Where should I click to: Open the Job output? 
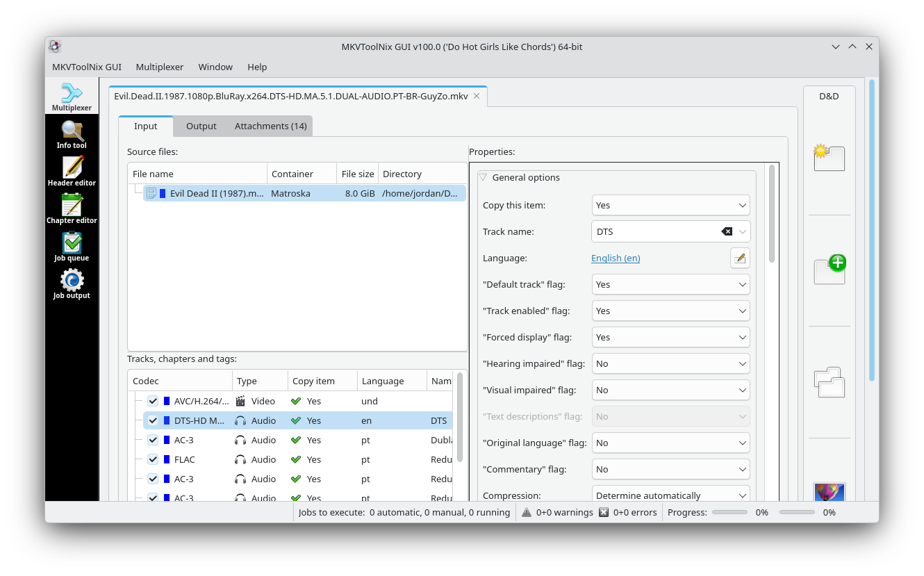[72, 285]
